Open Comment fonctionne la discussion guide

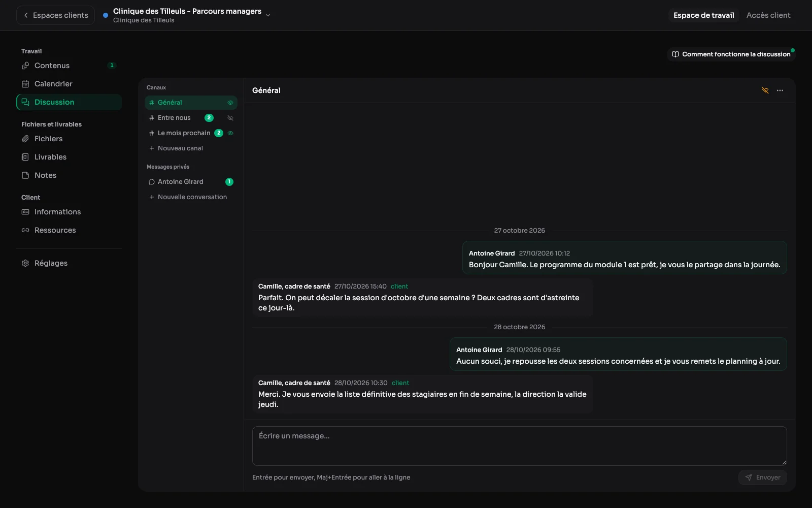tap(731, 54)
